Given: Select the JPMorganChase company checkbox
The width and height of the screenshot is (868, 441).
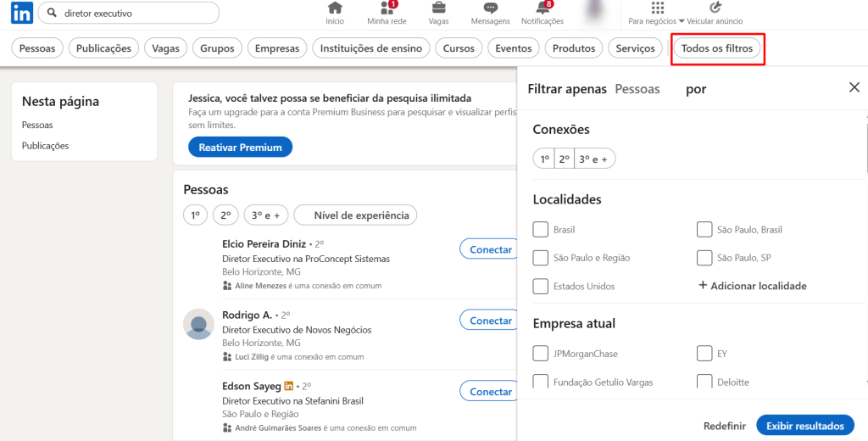Looking at the screenshot, I should click(x=540, y=354).
